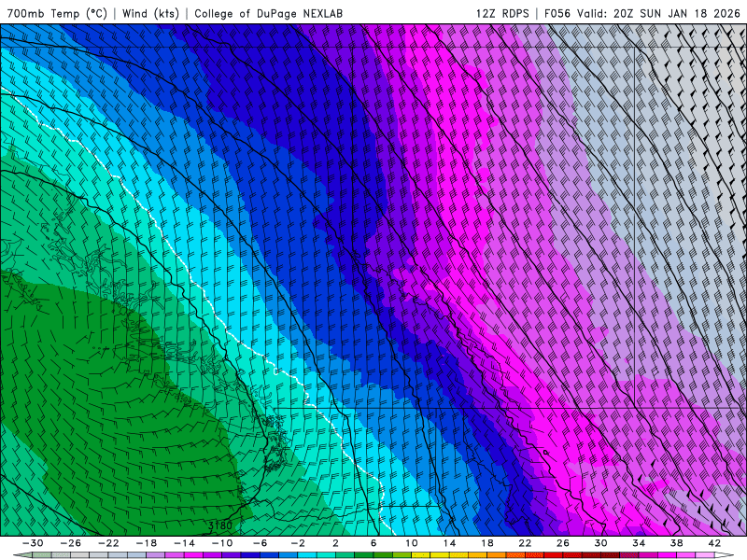Click the "-18" colorbar label
The image size is (747, 560).
pyautogui.click(x=147, y=543)
